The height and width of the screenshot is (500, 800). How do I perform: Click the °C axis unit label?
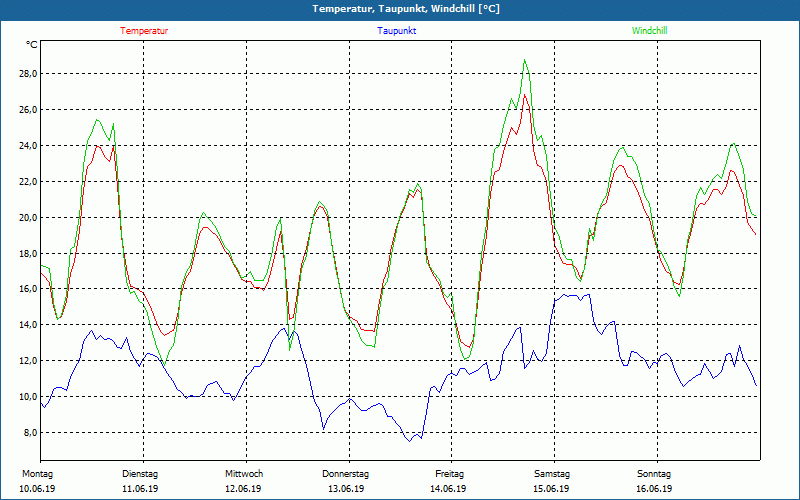coord(32,45)
